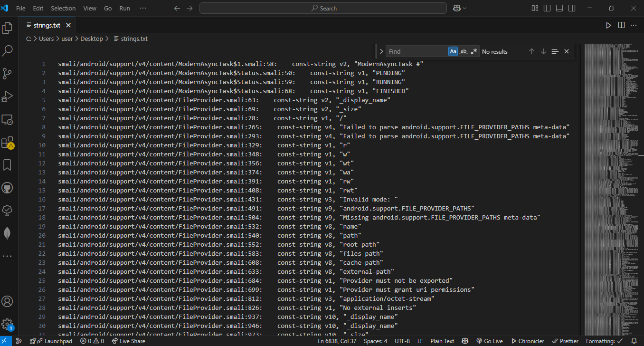644x346 pixels.
Task: Click the VS Code logo icon
Action: pyautogui.click(x=5, y=8)
